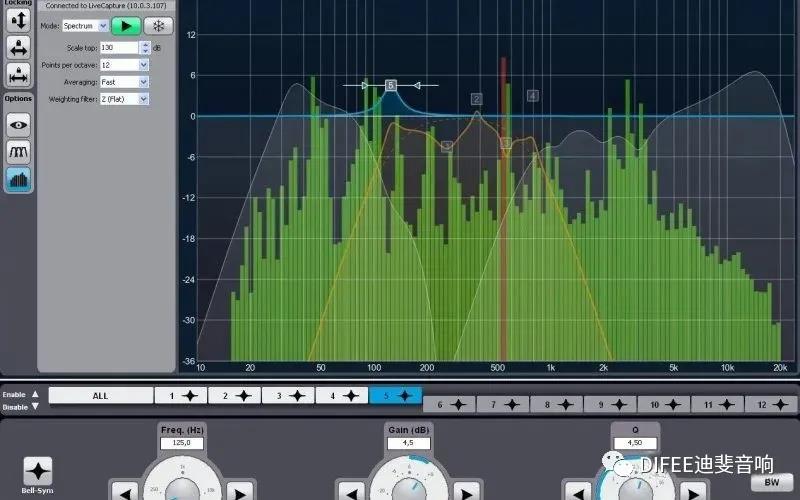The height and width of the screenshot is (500, 800).
Task: Click the Gain (dB) value field
Action: 409,443
